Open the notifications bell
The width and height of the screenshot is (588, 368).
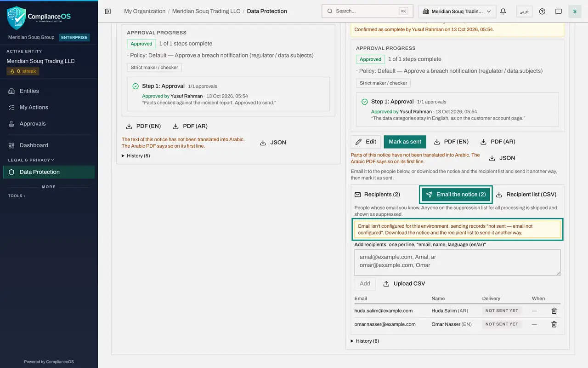click(x=503, y=11)
